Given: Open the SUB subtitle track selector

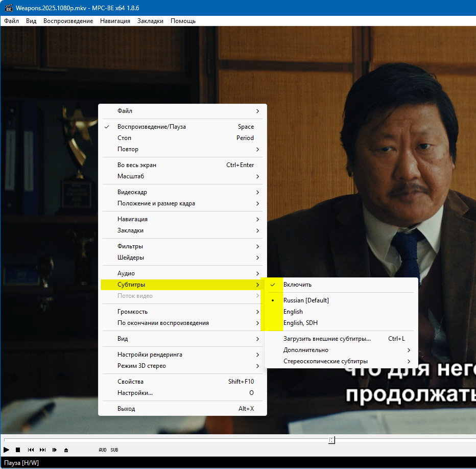Looking at the screenshot, I should click(114, 450).
